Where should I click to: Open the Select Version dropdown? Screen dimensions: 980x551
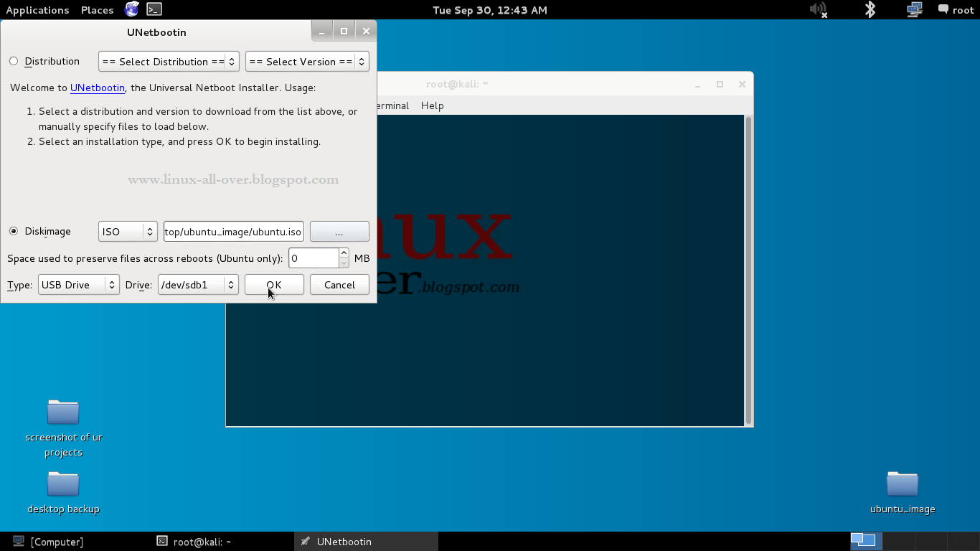[x=307, y=62]
